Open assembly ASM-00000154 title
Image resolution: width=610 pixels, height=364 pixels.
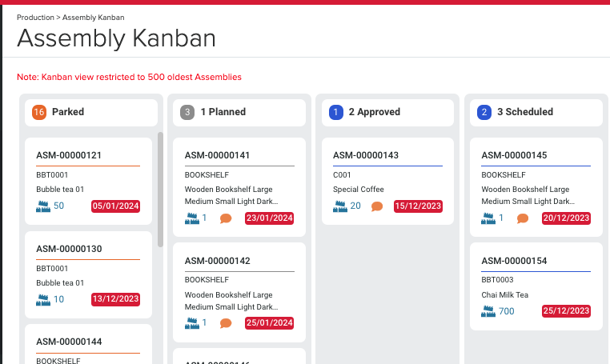(x=514, y=261)
